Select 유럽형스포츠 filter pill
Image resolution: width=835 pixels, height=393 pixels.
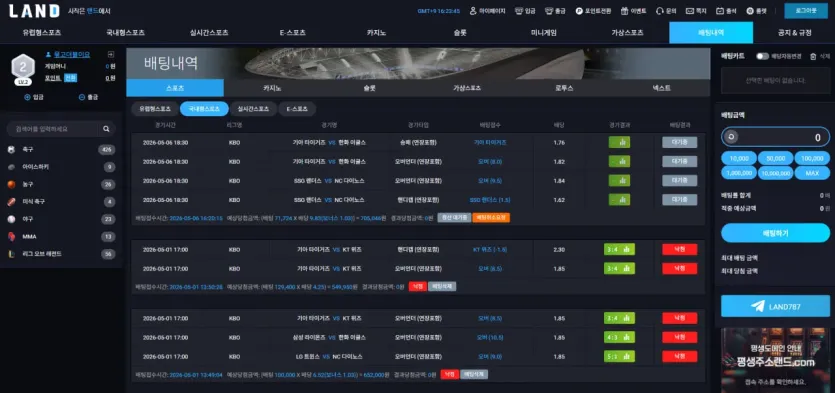[155, 109]
